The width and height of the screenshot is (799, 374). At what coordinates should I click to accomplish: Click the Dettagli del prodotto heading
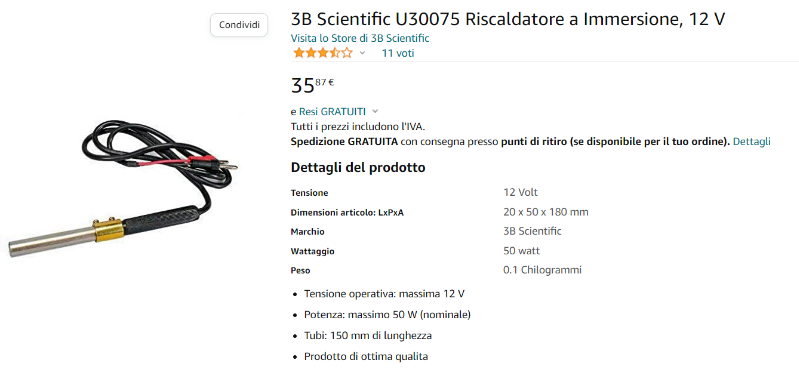tap(358, 167)
